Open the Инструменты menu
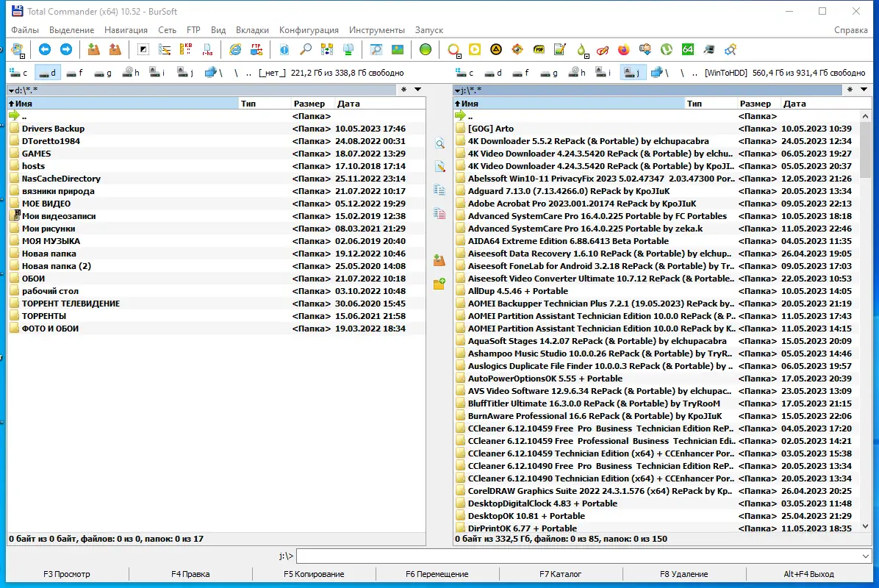Viewport: 879px width, 588px height. coord(377,30)
